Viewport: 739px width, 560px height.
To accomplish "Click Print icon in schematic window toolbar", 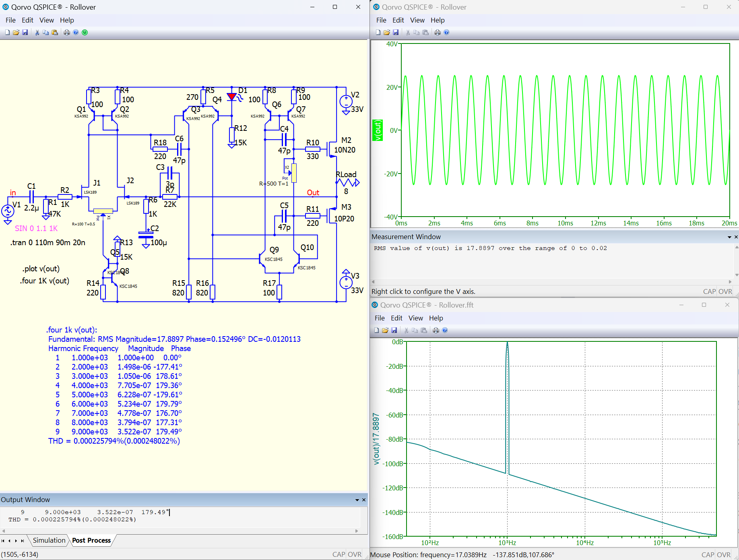I will (67, 33).
